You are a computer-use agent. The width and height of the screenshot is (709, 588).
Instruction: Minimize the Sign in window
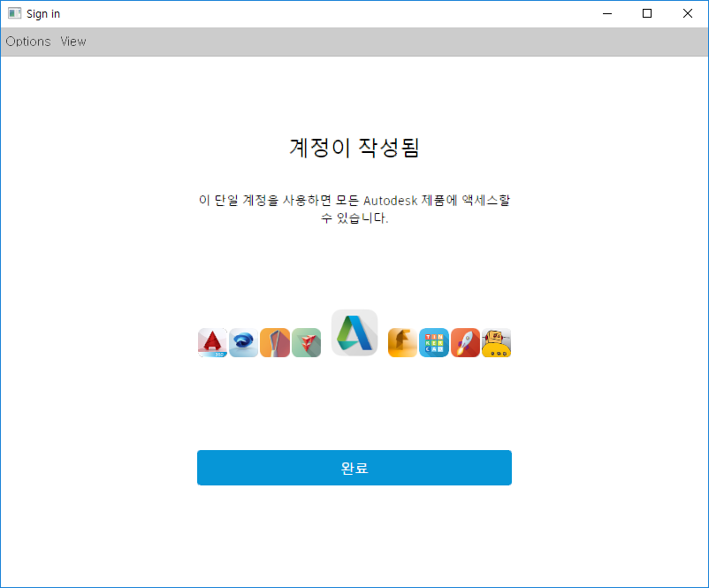(x=607, y=13)
